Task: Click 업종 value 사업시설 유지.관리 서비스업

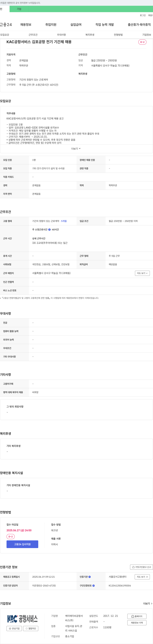Action: click(x=73, y=628)
